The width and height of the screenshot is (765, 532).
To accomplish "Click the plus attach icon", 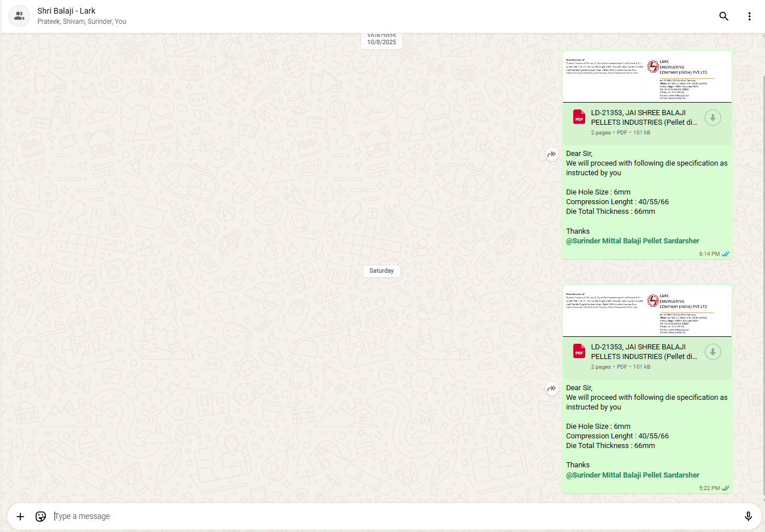I will click(20, 516).
